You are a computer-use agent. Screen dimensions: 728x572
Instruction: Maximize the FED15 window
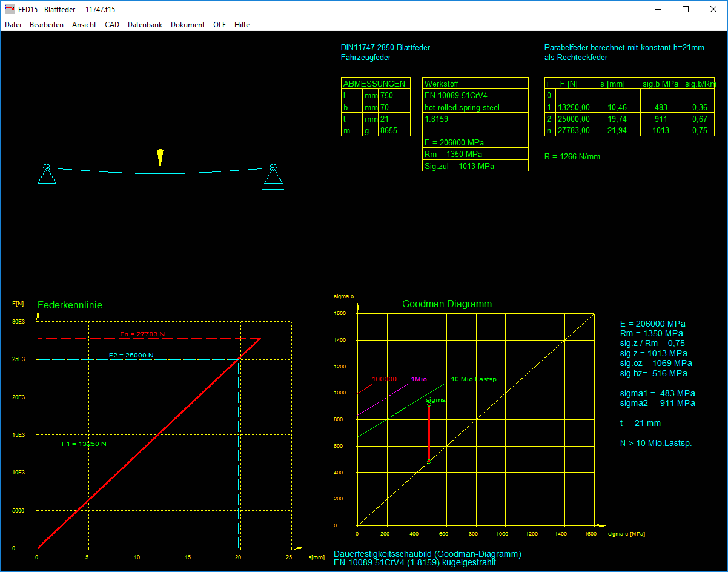tap(686, 9)
